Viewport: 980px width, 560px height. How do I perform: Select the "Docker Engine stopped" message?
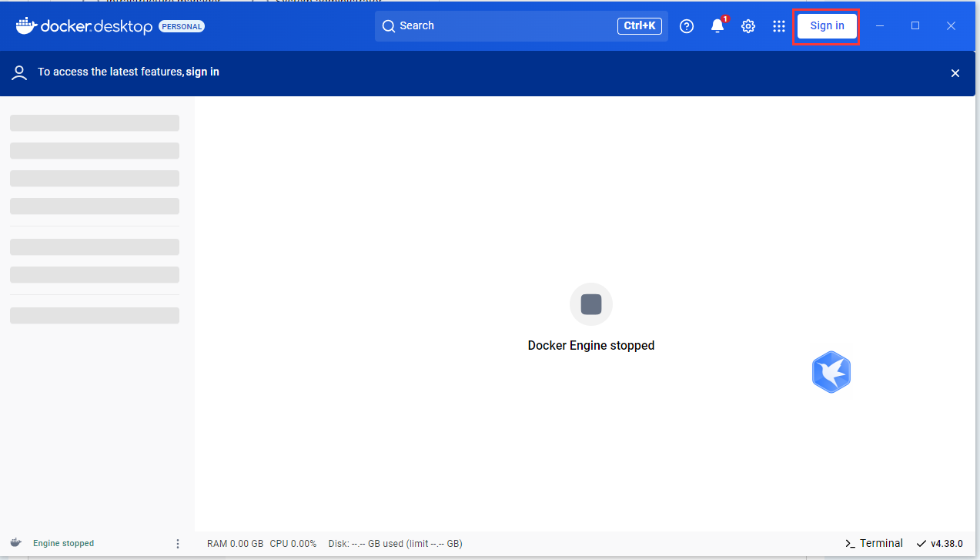pyautogui.click(x=591, y=346)
